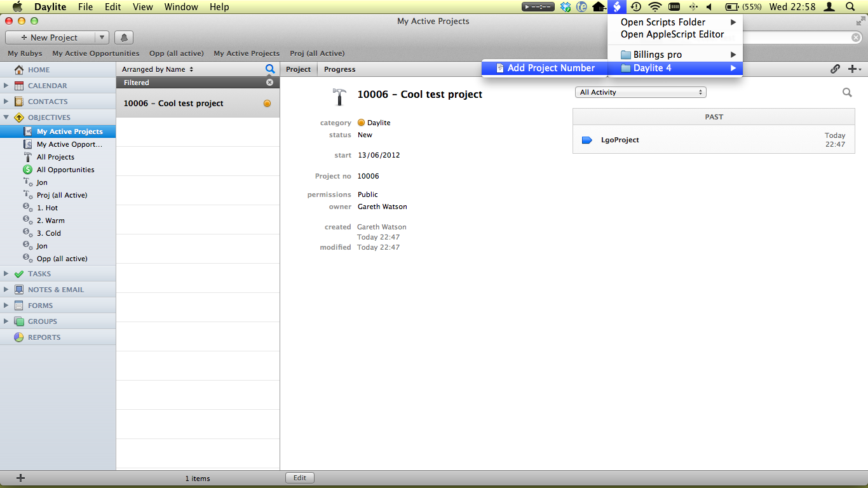This screenshot has height=488, width=868.
Task: Click the Calendar icon in sidebar
Action: coord(19,86)
